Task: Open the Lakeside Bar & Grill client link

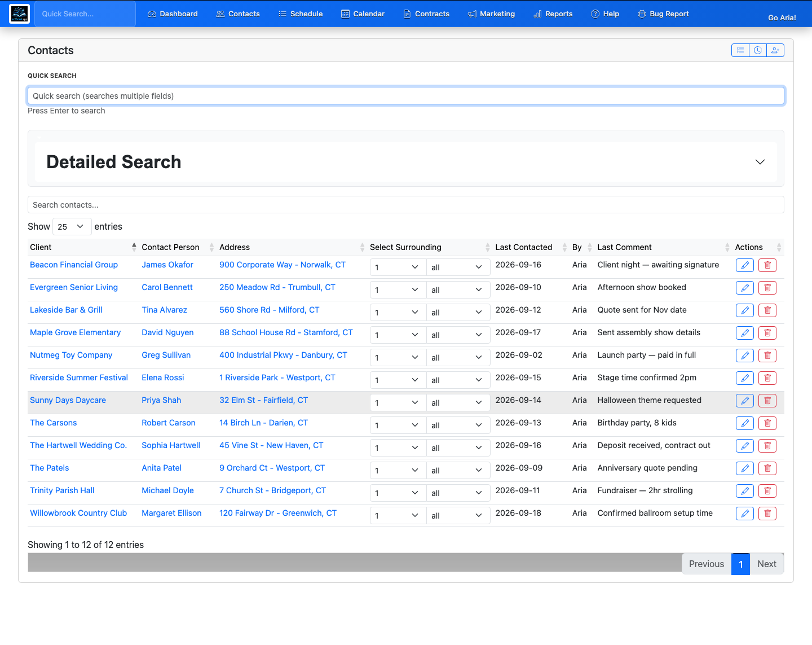Action: point(66,310)
